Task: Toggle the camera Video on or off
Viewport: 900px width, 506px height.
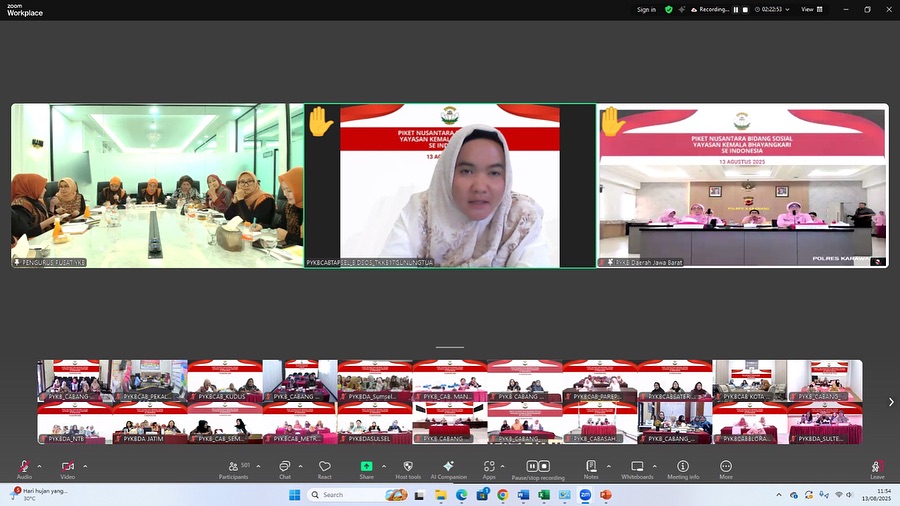Action: 68,468
